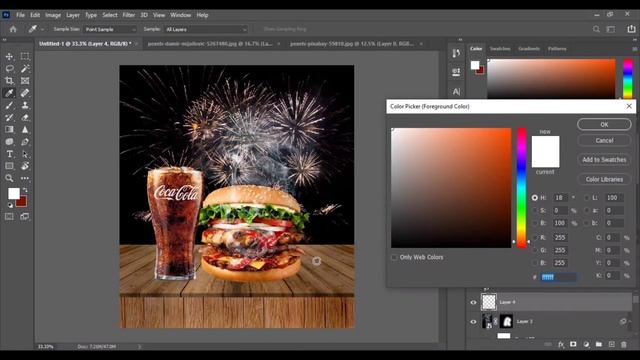Select the Crop tool
Viewport: 640px width, 360px height.
[x=9, y=81]
